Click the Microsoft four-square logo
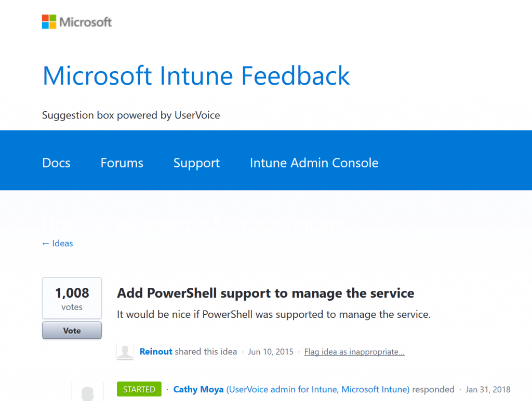Viewport: 532px width, 401px height. [49, 22]
